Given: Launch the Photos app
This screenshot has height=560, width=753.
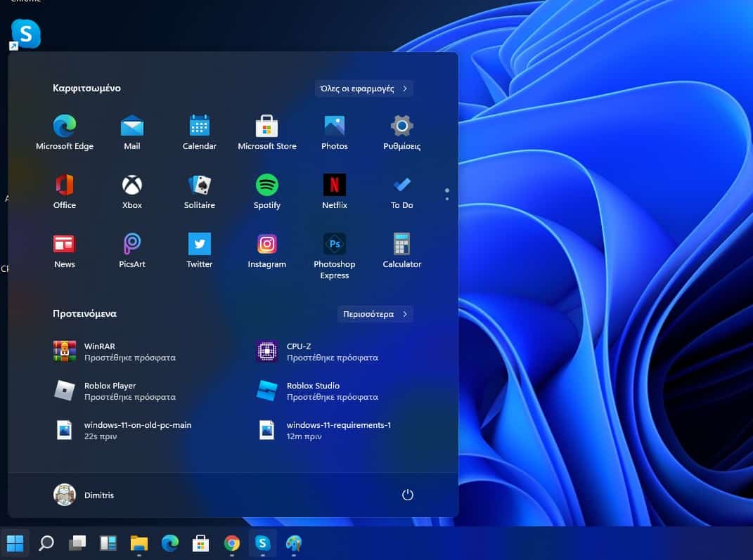Looking at the screenshot, I should [334, 132].
